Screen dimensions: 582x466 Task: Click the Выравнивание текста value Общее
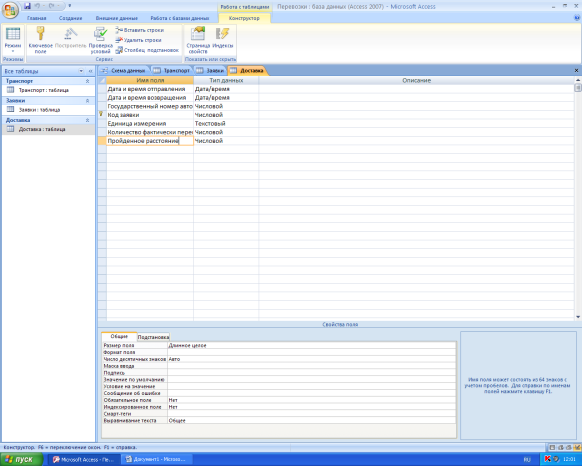click(311, 420)
